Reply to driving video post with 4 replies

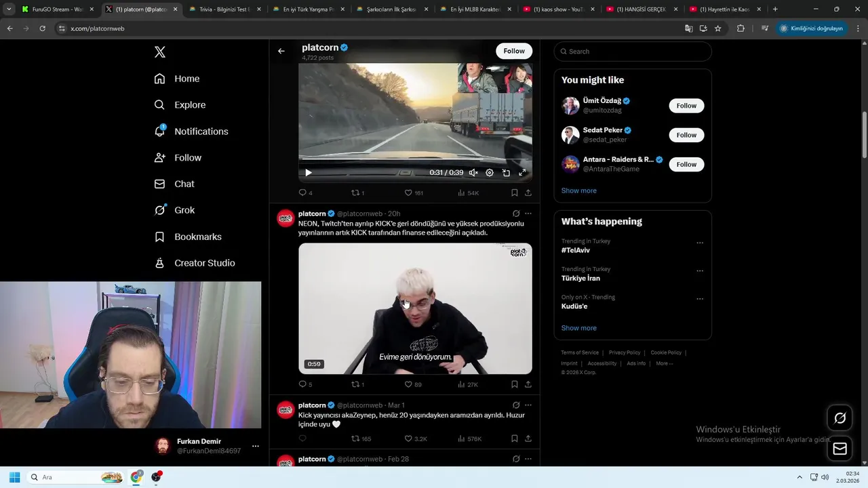(306, 192)
